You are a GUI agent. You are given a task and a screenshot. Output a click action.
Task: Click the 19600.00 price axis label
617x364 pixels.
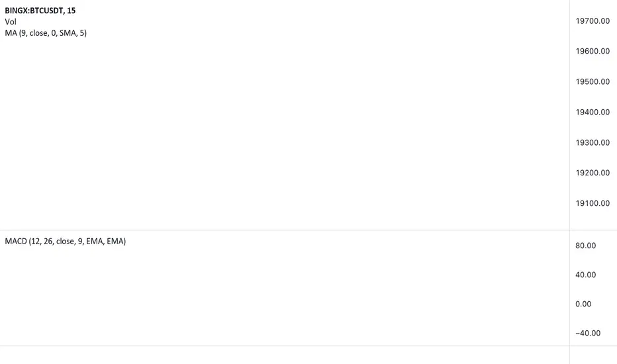coord(593,51)
